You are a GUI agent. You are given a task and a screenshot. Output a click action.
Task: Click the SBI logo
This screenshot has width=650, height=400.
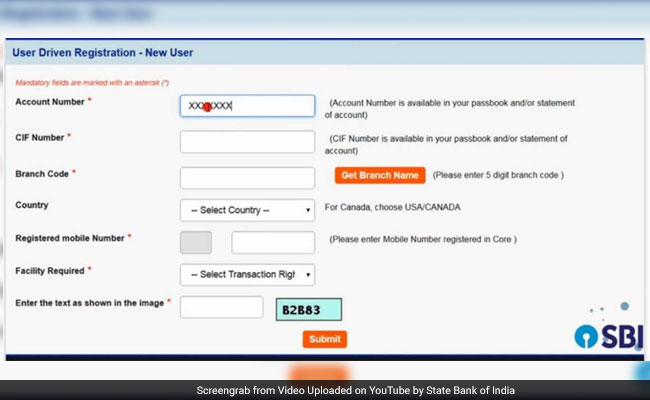(608, 336)
